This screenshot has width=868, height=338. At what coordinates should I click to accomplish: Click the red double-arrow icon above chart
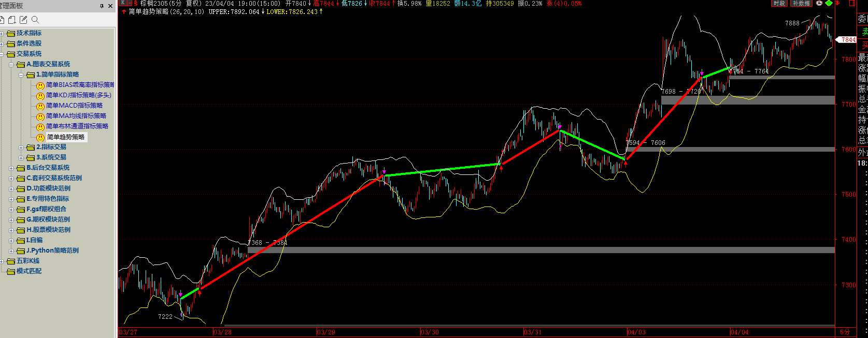pyautogui.click(x=837, y=3)
